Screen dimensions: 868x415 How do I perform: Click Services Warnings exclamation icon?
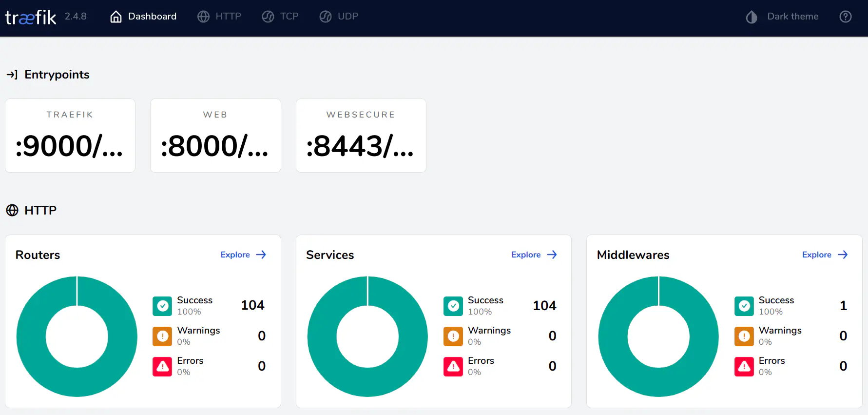[x=453, y=336]
